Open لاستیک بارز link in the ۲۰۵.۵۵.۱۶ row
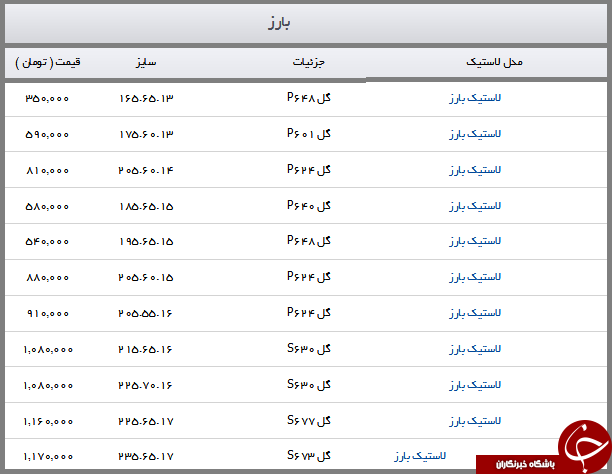 click(475, 313)
